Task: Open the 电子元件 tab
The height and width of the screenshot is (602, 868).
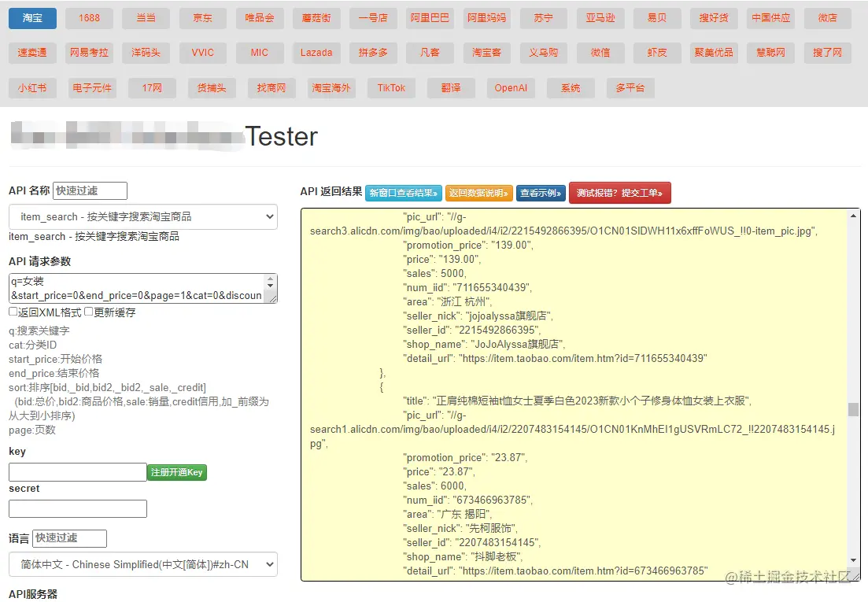Action: coord(92,88)
